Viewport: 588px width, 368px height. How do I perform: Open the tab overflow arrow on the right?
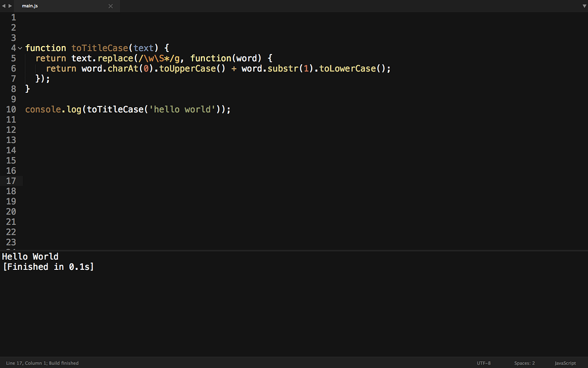(584, 5)
